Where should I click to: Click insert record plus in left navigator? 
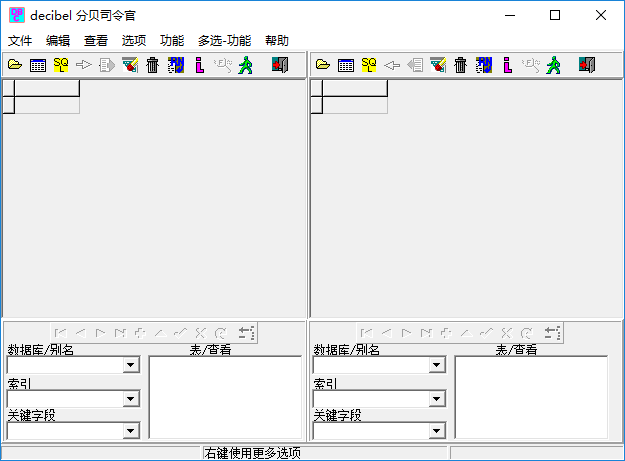click(140, 333)
